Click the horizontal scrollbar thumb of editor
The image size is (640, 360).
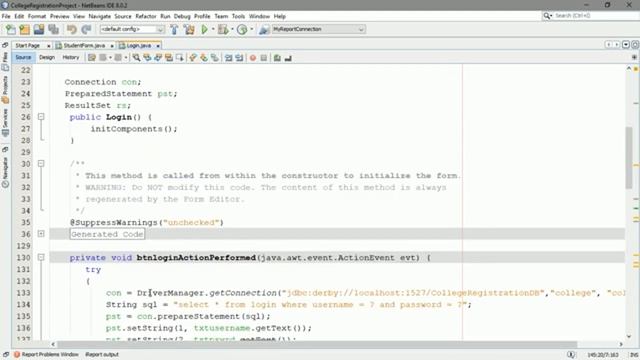[x=317, y=344]
